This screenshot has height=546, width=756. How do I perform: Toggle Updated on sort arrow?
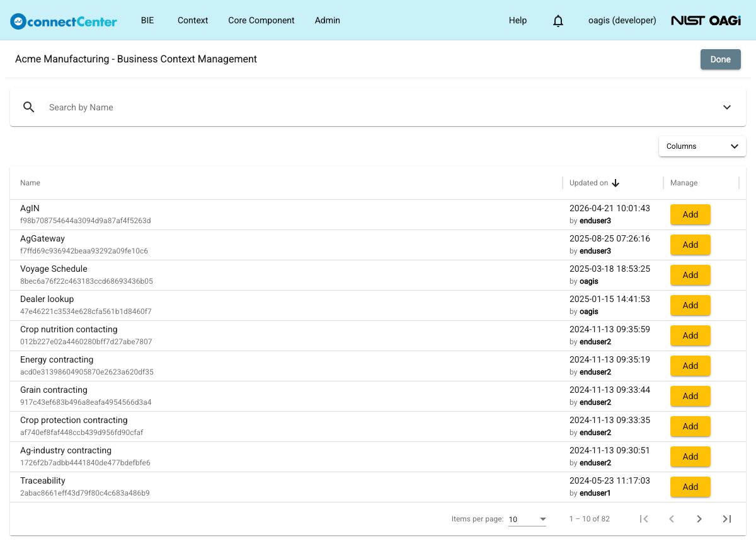pyautogui.click(x=616, y=183)
